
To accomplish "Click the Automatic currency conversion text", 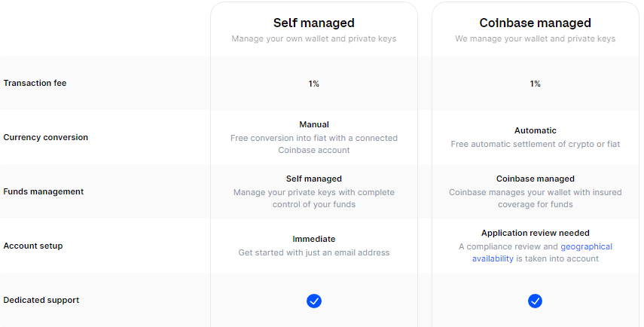I will [535, 130].
